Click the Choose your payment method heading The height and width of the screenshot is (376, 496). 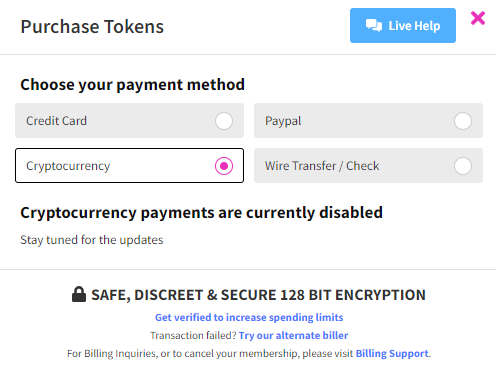[132, 85]
